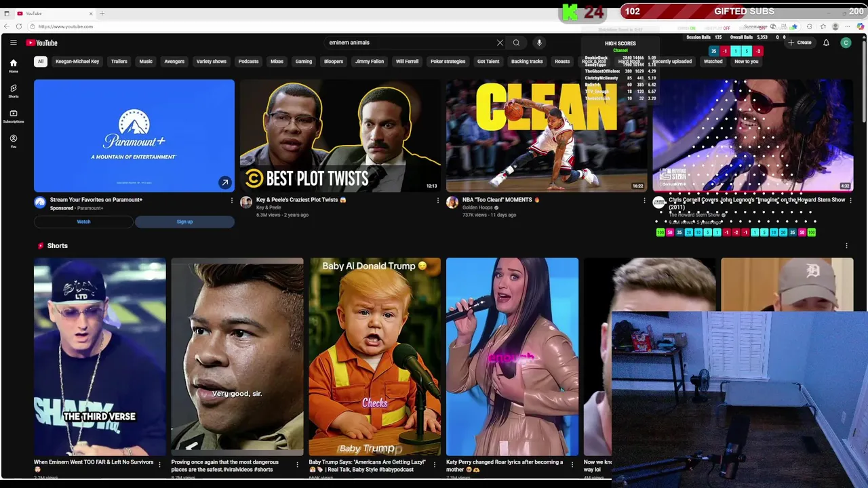Viewport: 868px width, 488px height.
Task: Select the Music chip
Action: [146, 62]
